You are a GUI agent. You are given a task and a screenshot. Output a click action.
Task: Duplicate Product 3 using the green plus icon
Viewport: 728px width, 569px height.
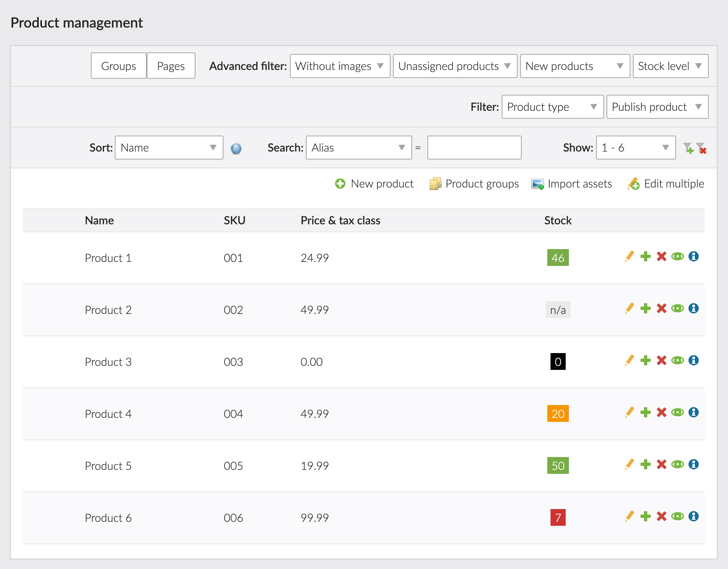645,360
